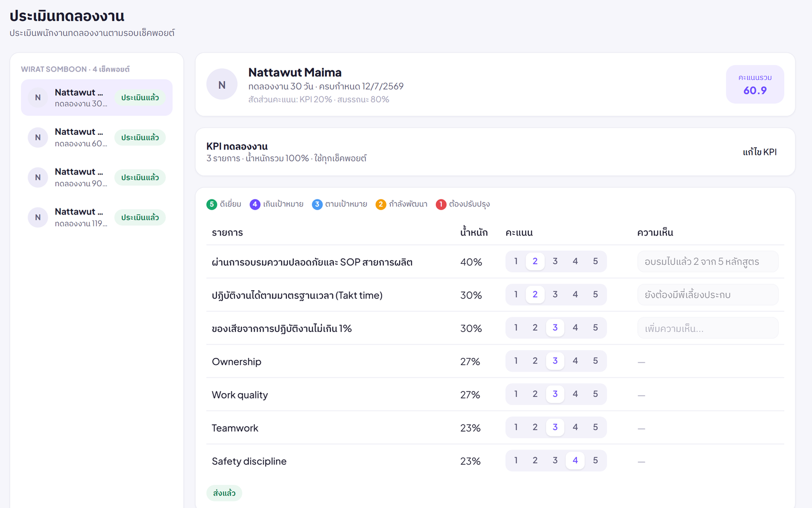Rate Safety discipline with score 5
The height and width of the screenshot is (508, 812).
click(595, 460)
